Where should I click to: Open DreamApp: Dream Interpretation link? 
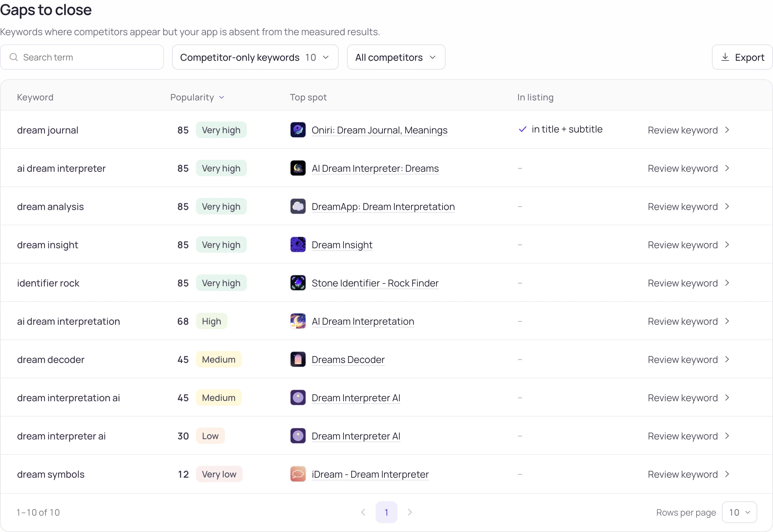coord(383,207)
